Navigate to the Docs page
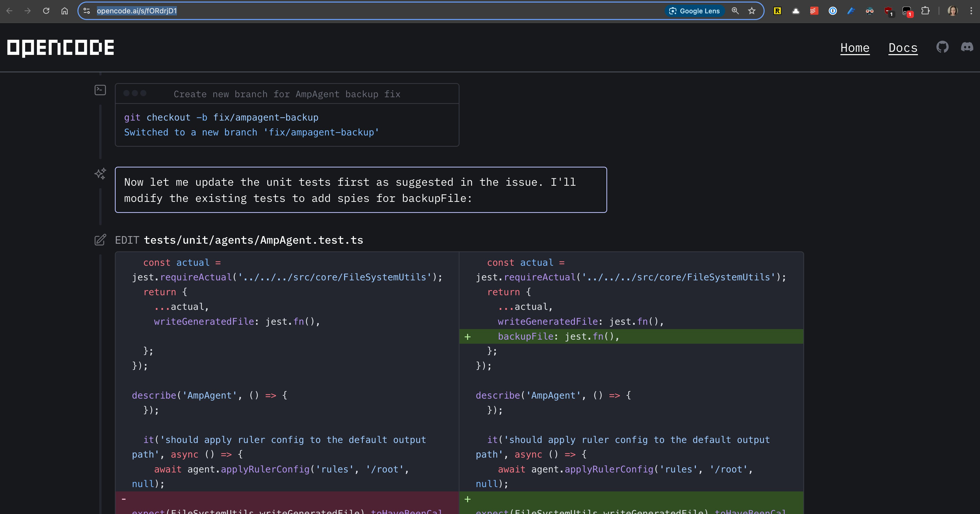 (x=903, y=48)
